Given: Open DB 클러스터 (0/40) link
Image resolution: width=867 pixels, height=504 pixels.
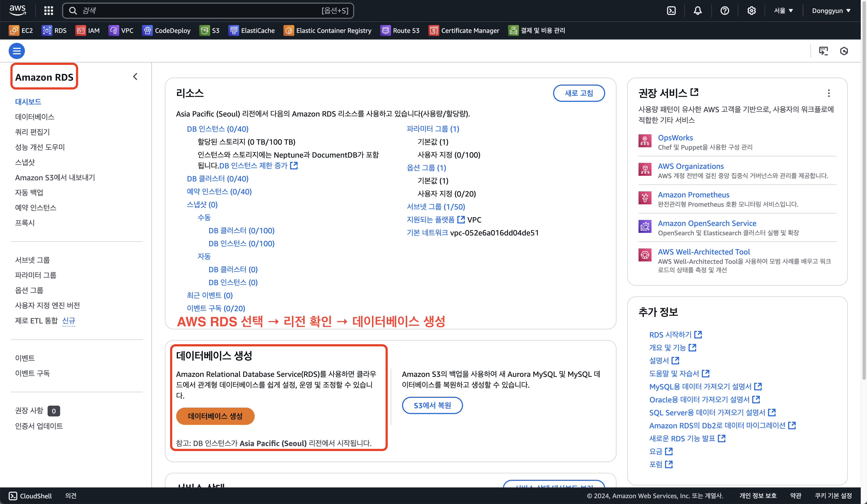Looking at the screenshot, I should 217,178.
